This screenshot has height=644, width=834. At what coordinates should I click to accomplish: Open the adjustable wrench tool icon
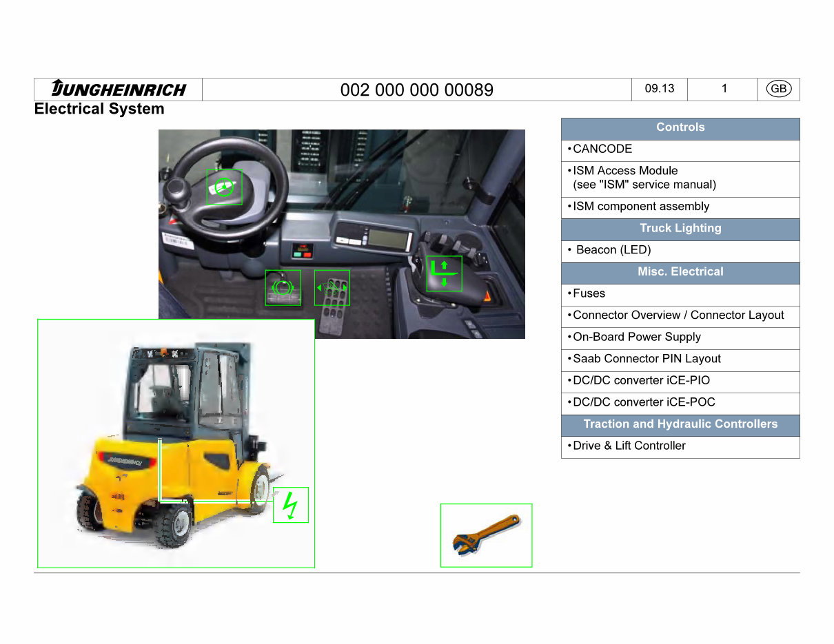click(x=487, y=535)
